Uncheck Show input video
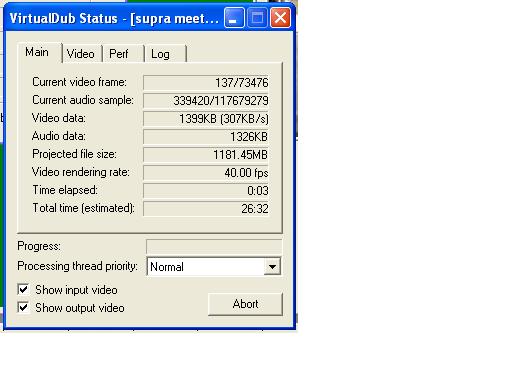This screenshot has width=512, height=384. click(x=23, y=289)
